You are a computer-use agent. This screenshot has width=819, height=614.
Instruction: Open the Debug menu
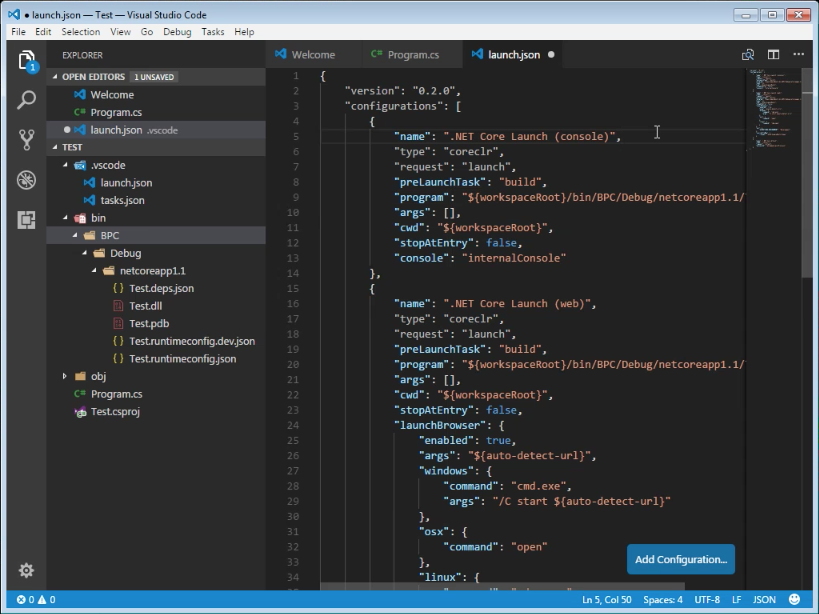[x=177, y=32]
